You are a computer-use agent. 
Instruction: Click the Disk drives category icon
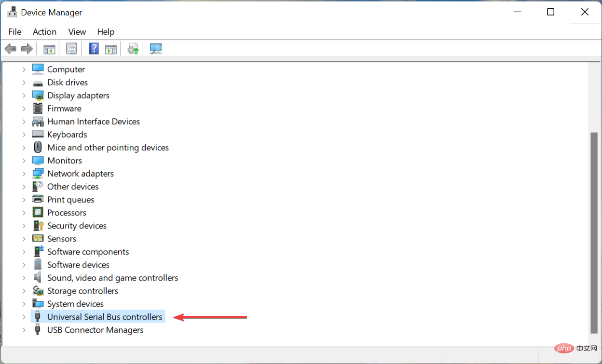tap(38, 82)
